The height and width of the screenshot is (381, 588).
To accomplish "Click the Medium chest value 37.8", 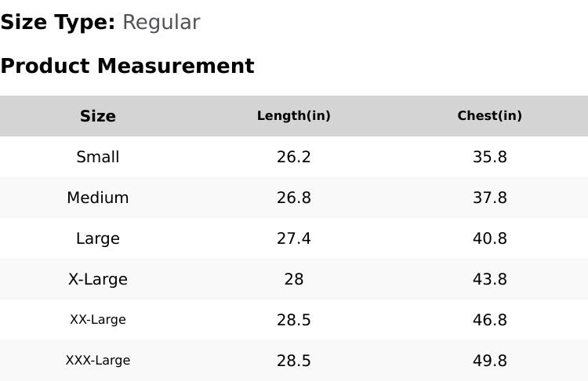I will click(490, 198).
